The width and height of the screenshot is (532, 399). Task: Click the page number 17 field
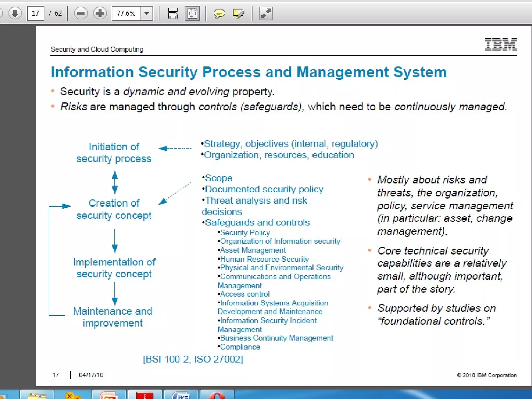pyautogui.click(x=36, y=13)
